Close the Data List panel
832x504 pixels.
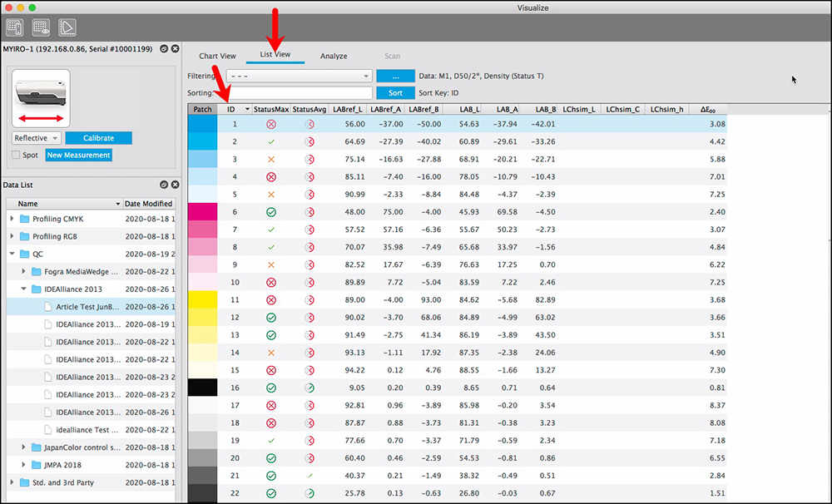tap(176, 184)
